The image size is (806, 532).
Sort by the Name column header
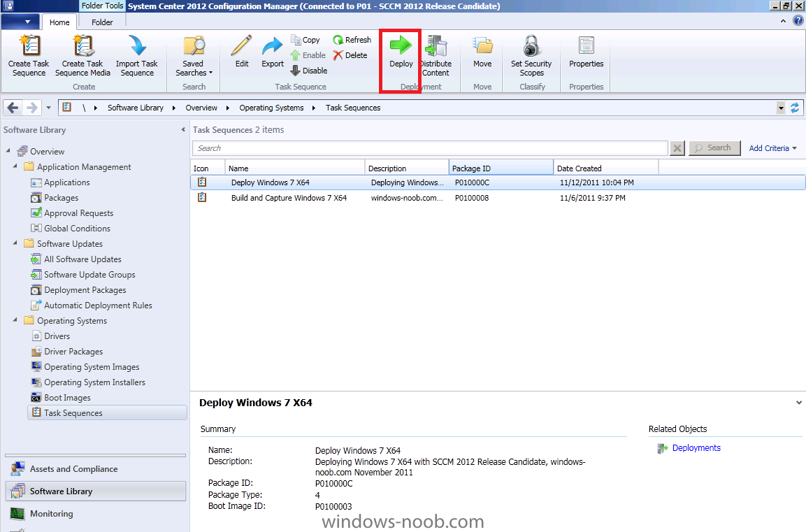pos(295,168)
